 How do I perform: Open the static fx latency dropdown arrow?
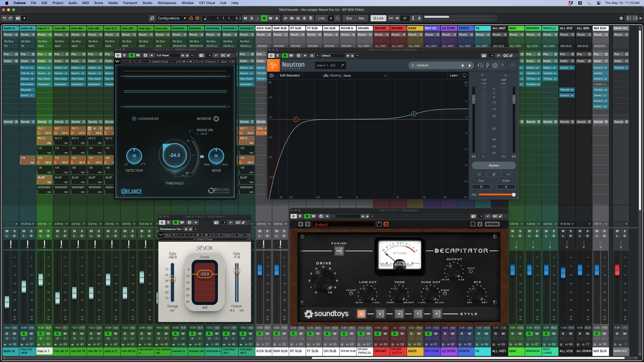click(x=16, y=224)
